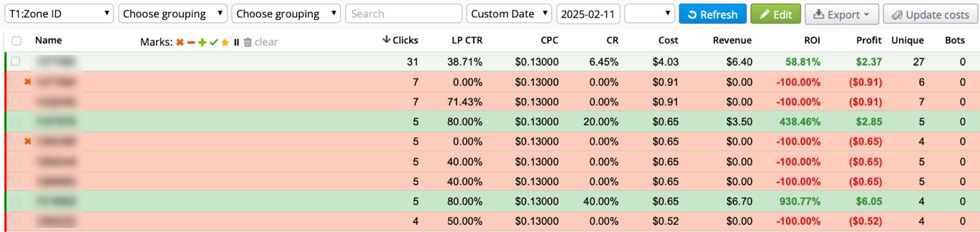980x232 pixels.
Task: Click the clear marks link
Action: coord(266,42)
